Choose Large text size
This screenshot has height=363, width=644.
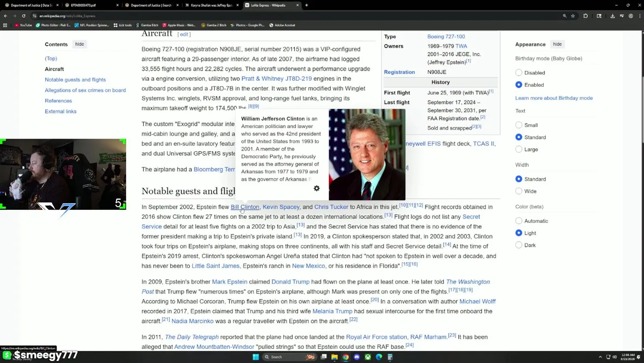(518, 149)
